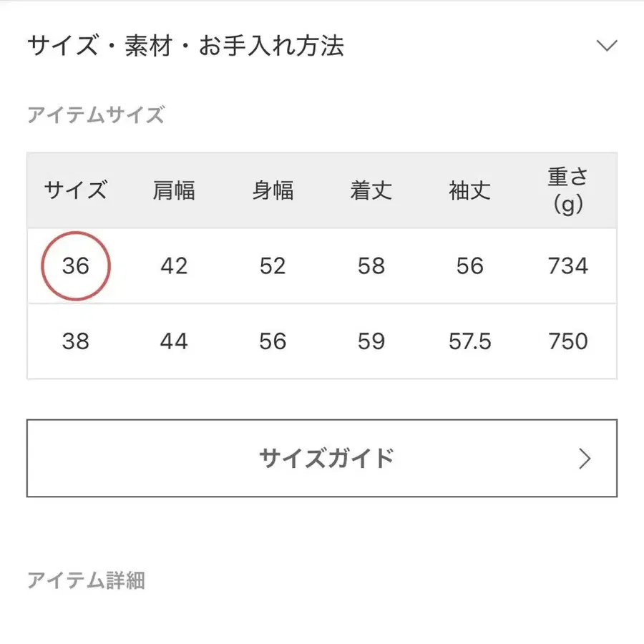Click the サイズ・素材・お手入れ方法 heading text

pyautogui.click(x=185, y=47)
